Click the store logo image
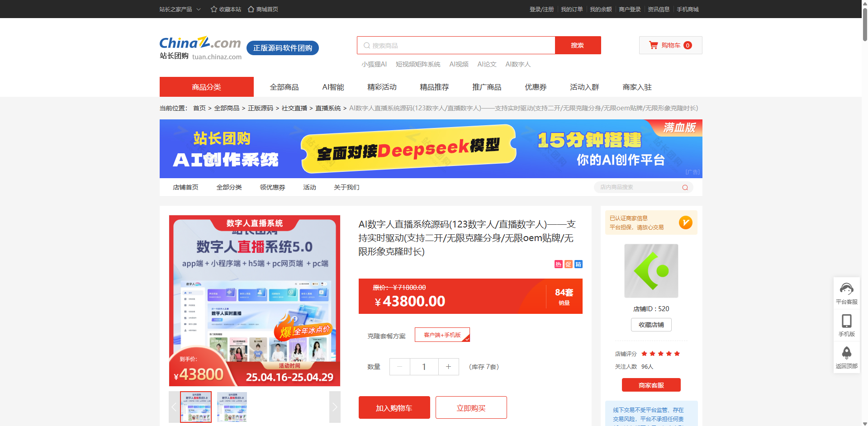868x426 pixels. [x=651, y=271]
